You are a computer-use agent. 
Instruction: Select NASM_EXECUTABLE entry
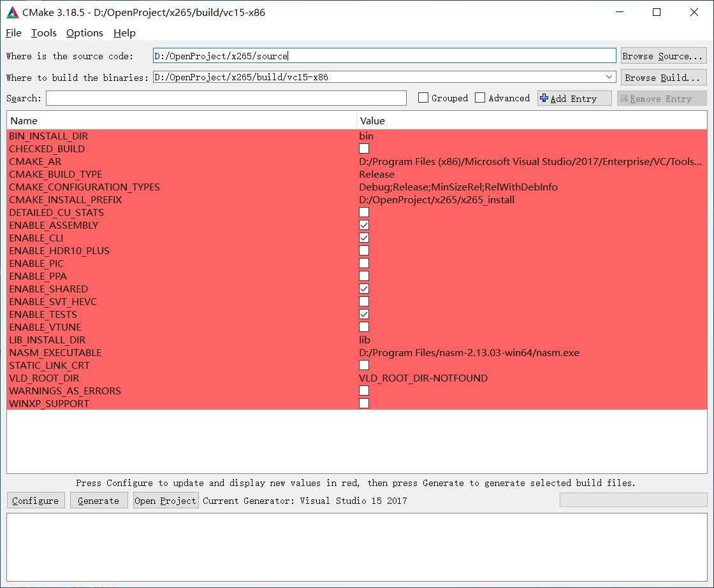[x=55, y=353]
